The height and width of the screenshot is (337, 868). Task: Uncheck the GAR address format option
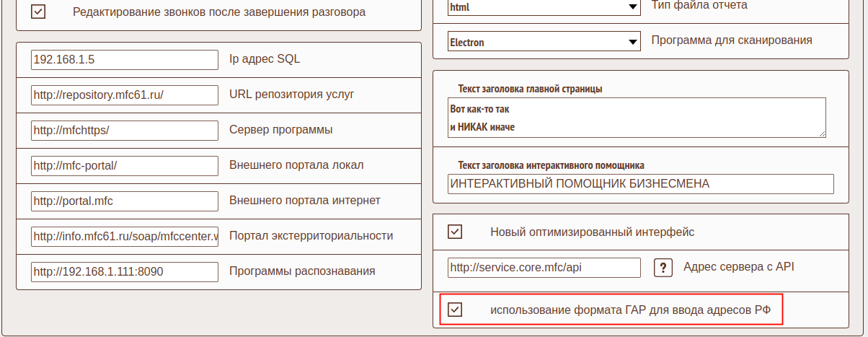[455, 310]
